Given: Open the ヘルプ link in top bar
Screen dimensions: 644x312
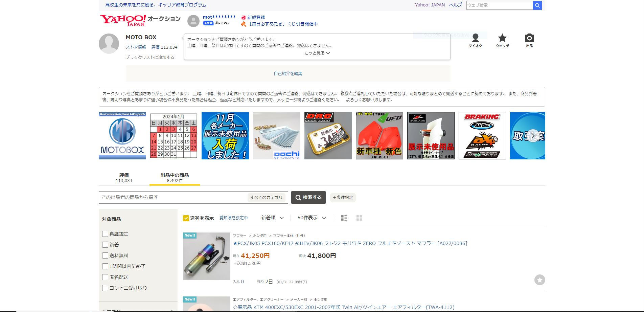Looking at the screenshot, I should pos(455,5).
